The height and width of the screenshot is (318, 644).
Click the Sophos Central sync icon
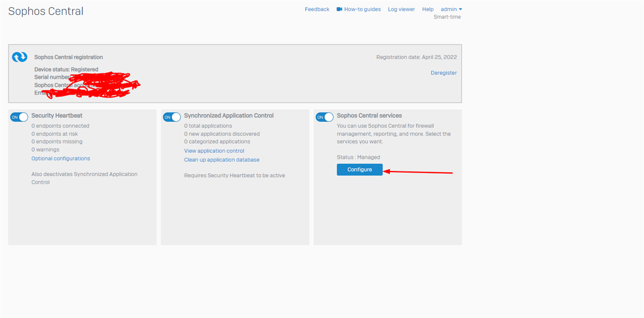[x=20, y=57]
